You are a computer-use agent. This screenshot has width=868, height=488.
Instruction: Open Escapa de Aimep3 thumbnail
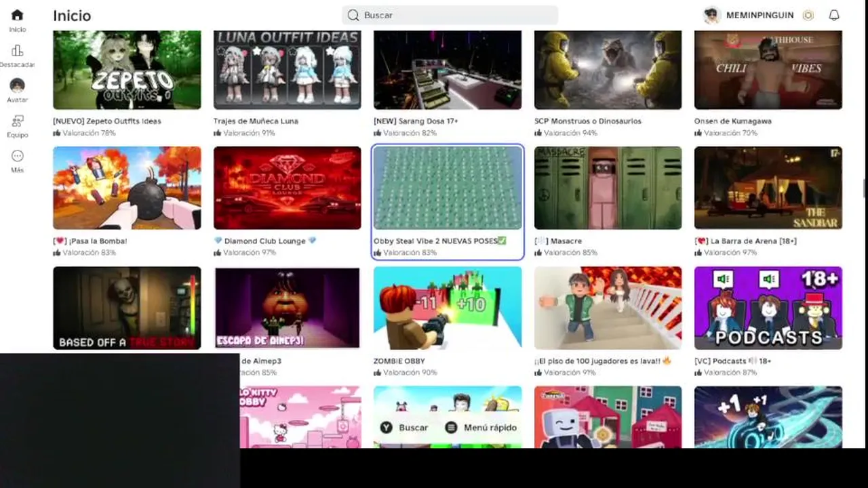click(288, 308)
